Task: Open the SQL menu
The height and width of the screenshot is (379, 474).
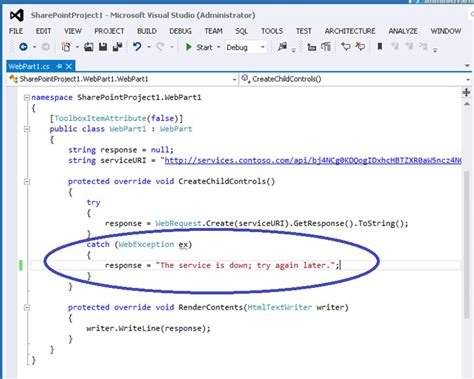Action: tap(241, 31)
